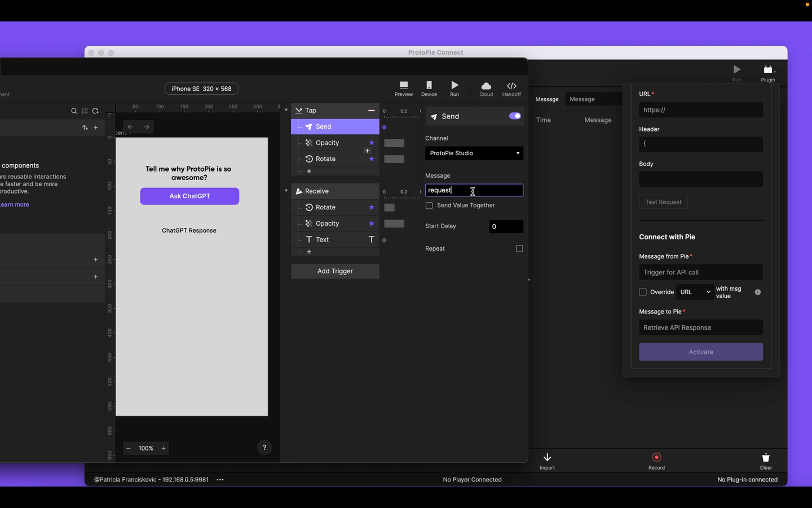
Task: Start Record in ProtoPie Connect
Action: tap(656, 461)
